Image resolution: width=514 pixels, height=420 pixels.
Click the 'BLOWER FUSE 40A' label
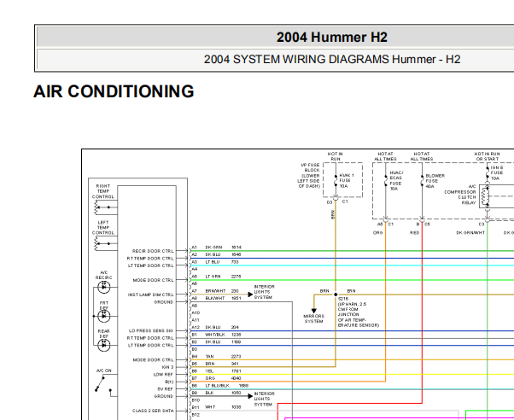(x=435, y=181)
